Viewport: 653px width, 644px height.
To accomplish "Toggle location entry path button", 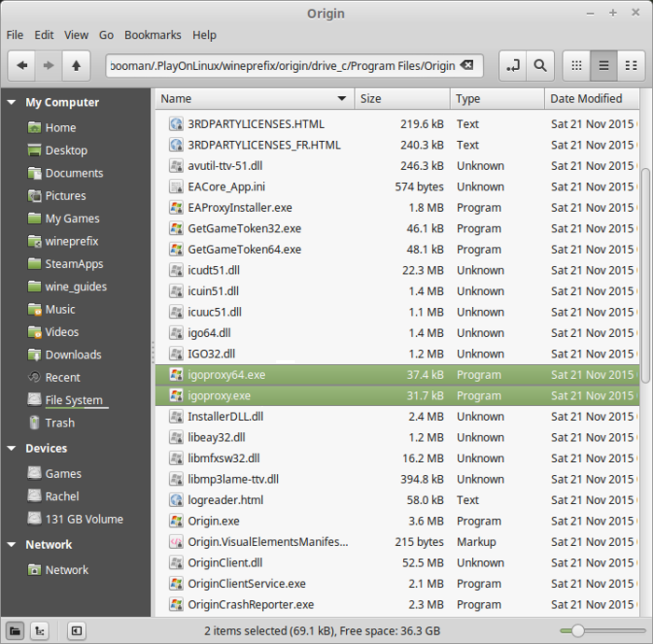I will pos(512,65).
